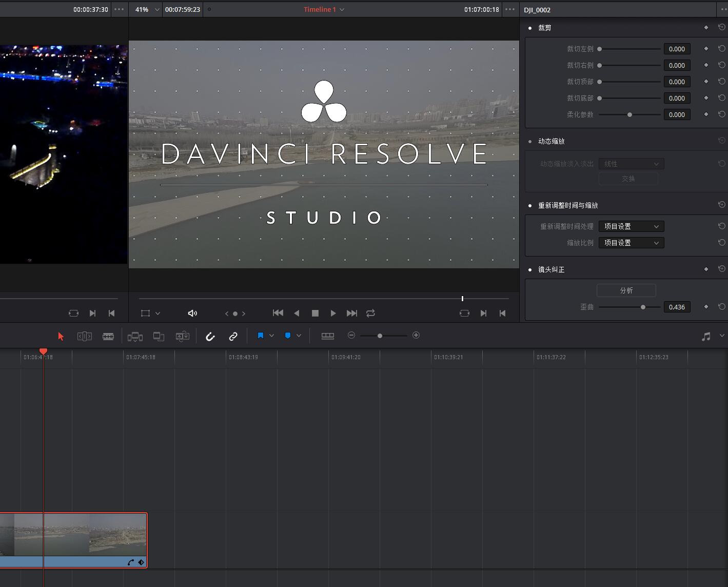Add a blue flag to the clip
This screenshot has height=587, width=728.
pyautogui.click(x=261, y=336)
